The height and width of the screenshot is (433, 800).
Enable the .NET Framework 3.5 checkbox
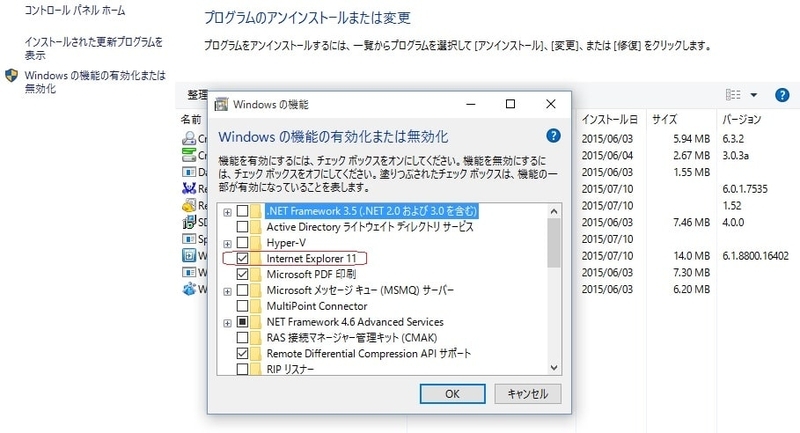[x=242, y=211]
